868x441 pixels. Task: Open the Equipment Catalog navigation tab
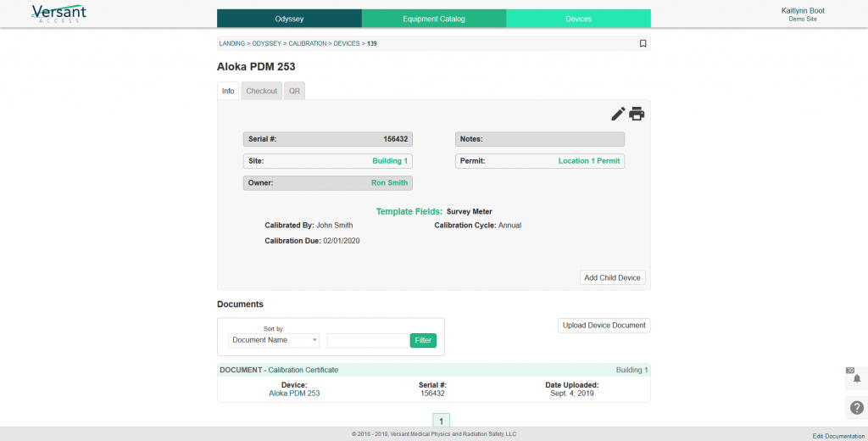pyautogui.click(x=434, y=19)
